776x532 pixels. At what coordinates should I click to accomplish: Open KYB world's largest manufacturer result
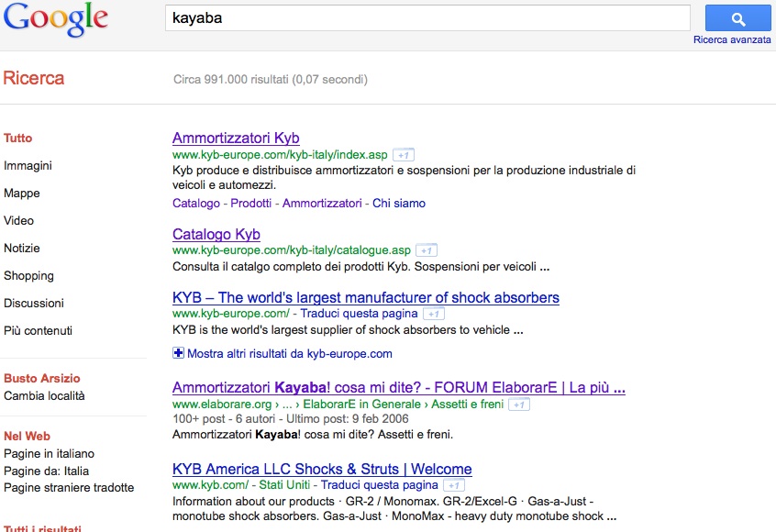click(366, 297)
